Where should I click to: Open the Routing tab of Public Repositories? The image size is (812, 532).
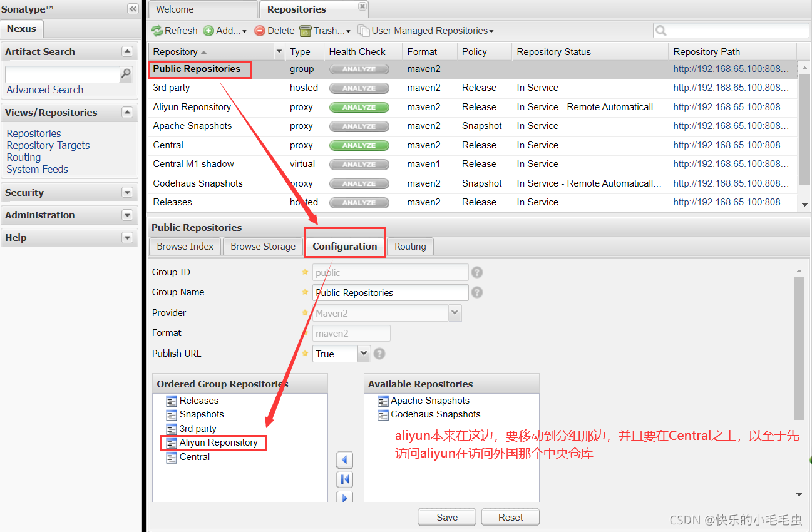410,247
